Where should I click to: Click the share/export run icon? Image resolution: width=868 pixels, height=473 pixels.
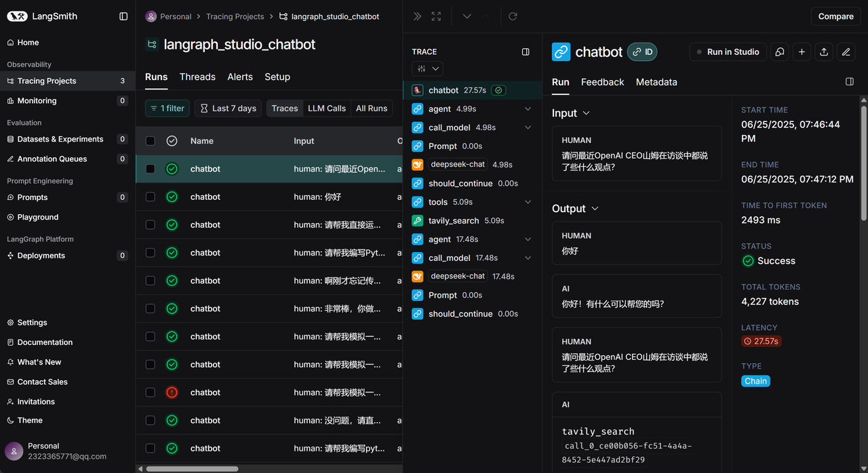[824, 52]
